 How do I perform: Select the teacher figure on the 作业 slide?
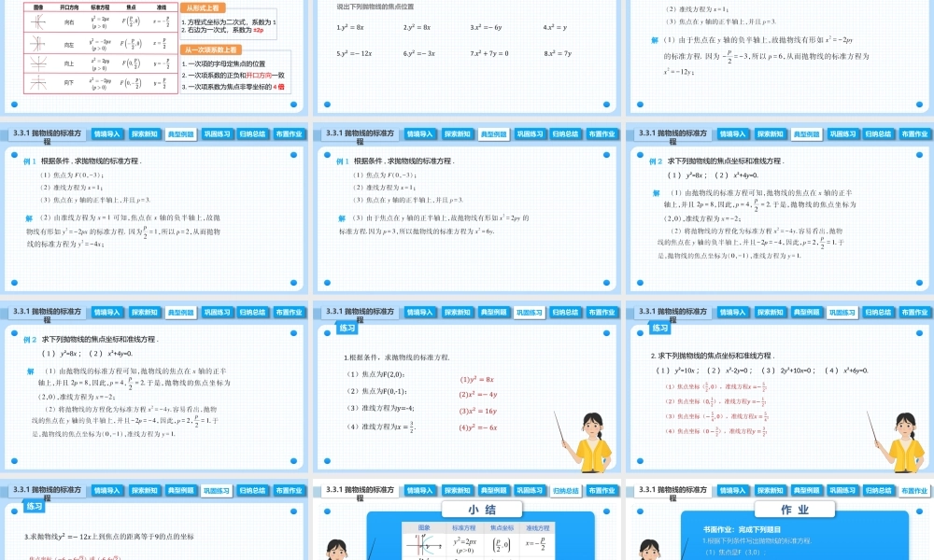650,550
